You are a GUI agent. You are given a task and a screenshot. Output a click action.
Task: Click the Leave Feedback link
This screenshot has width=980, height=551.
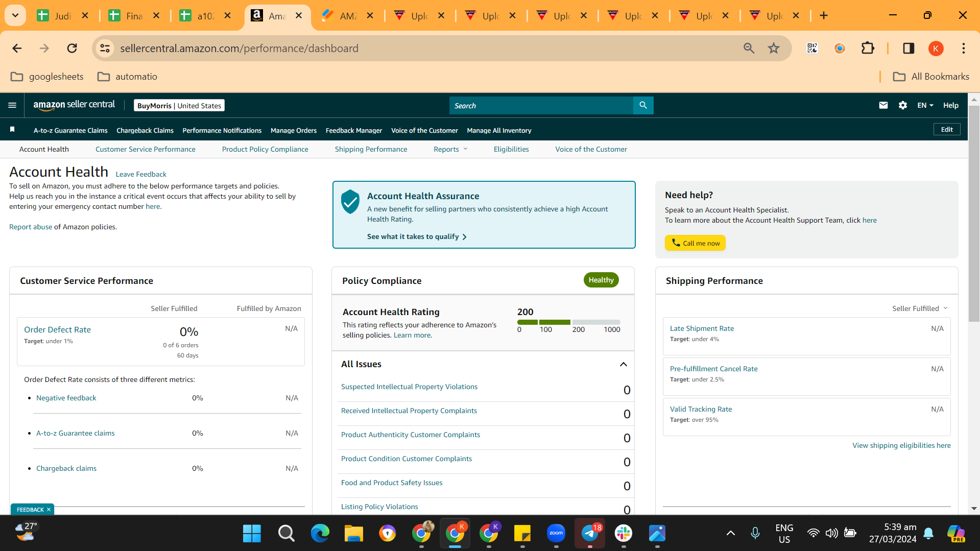tap(141, 174)
